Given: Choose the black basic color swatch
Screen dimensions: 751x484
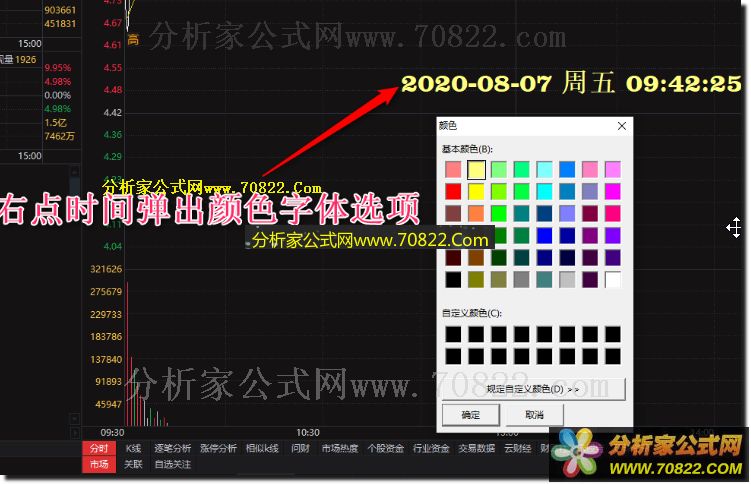Looking at the screenshot, I should [453, 280].
